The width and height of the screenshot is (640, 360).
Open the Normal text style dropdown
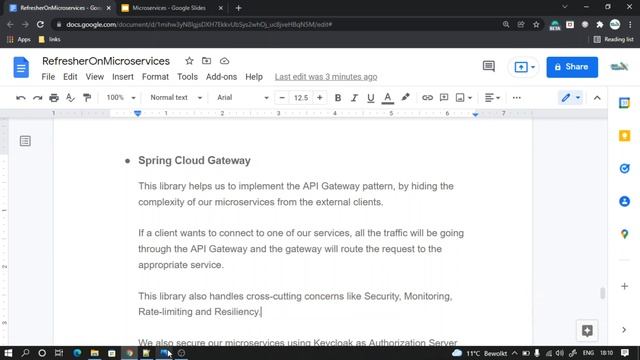(x=176, y=98)
